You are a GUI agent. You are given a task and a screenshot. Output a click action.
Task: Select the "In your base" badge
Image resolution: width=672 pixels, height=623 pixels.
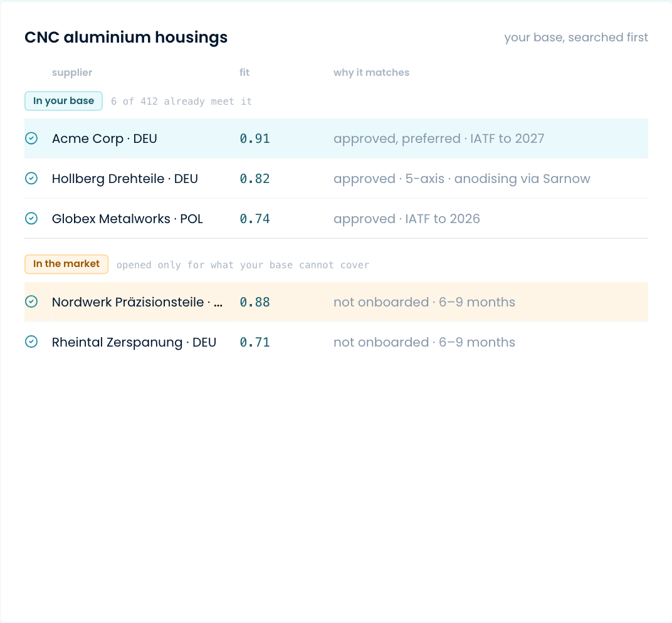pyautogui.click(x=63, y=101)
